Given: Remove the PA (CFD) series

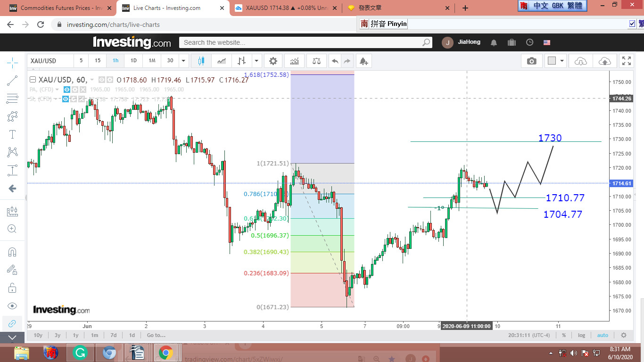Looking at the screenshot, I should (83, 90).
